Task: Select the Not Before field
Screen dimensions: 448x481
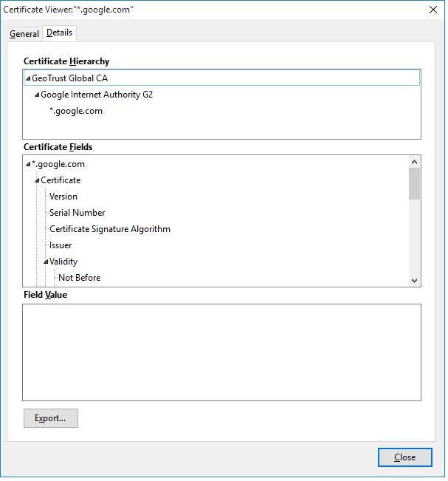Action: pos(80,278)
